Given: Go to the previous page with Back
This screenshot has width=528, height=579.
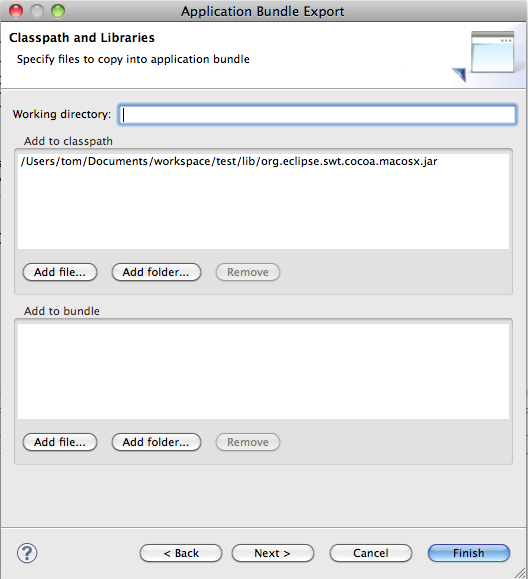Looking at the screenshot, I should [x=181, y=553].
